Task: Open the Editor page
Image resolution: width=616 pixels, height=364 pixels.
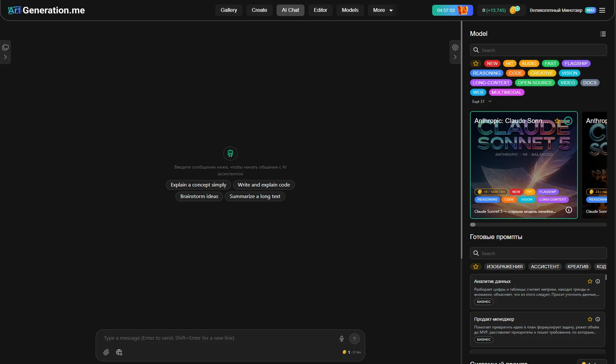Action: [320, 10]
